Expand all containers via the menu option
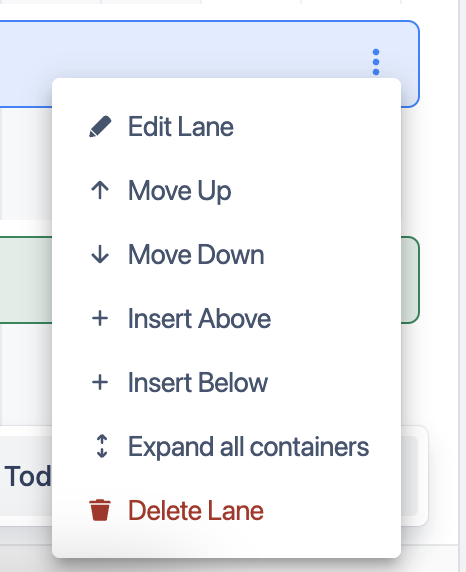This screenshot has width=466, height=572. tap(226, 447)
